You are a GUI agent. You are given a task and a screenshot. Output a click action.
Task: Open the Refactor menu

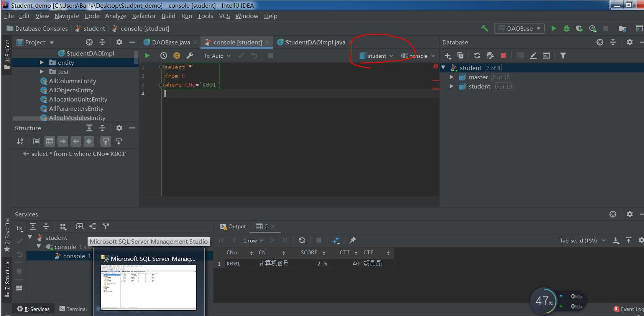(x=144, y=16)
